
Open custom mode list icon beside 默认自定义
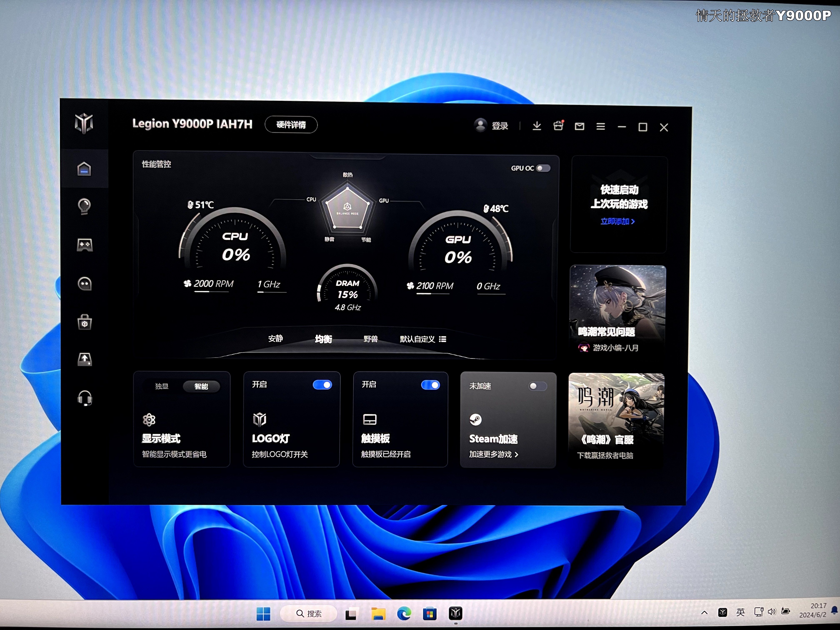(x=442, y=339)
